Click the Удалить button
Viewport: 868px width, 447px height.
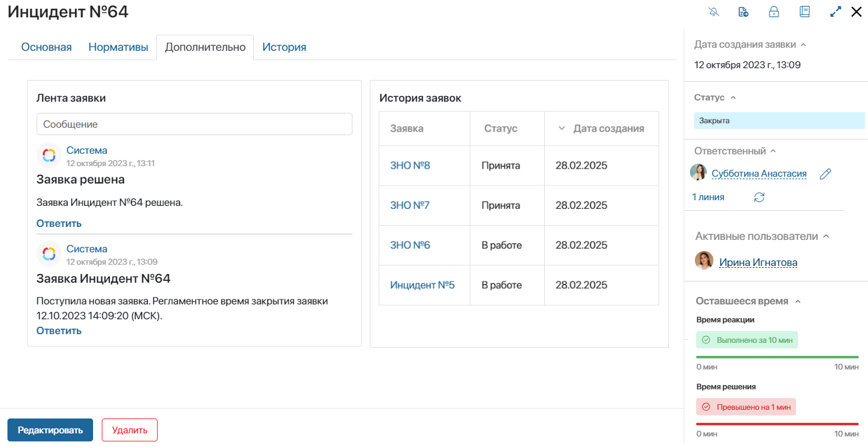click(x=130, y=430)
